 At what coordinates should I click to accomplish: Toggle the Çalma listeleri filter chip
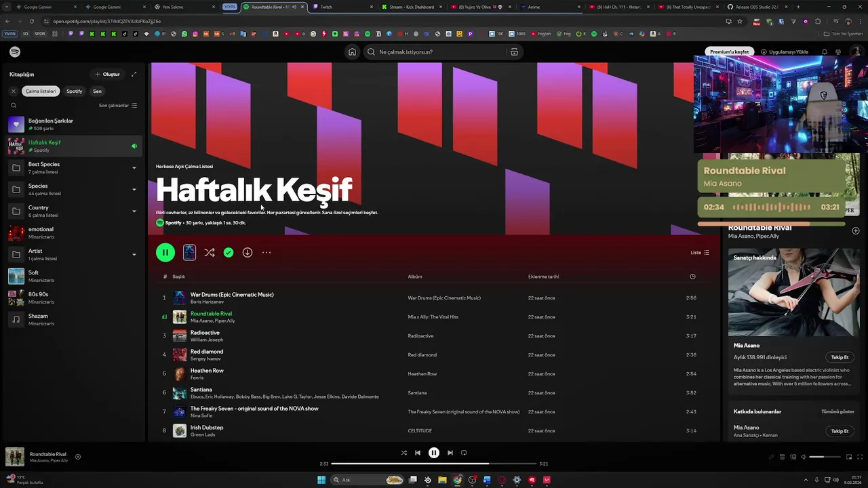tap(41, 91)
